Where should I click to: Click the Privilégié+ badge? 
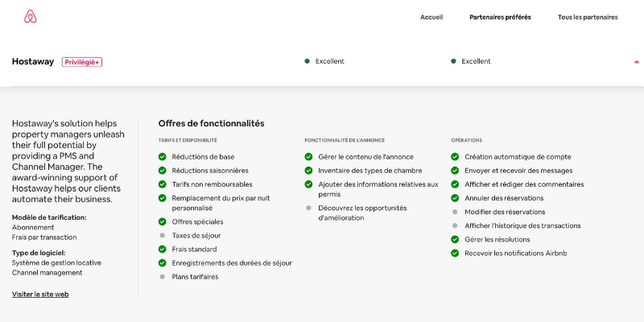tap(82, 62)
